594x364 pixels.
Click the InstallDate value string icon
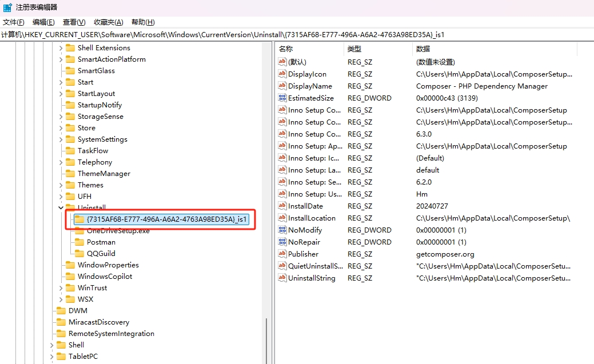282,206
